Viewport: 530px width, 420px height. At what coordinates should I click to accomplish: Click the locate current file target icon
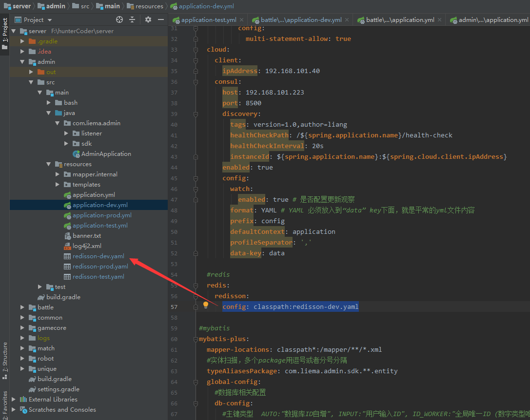coord(119,19)
